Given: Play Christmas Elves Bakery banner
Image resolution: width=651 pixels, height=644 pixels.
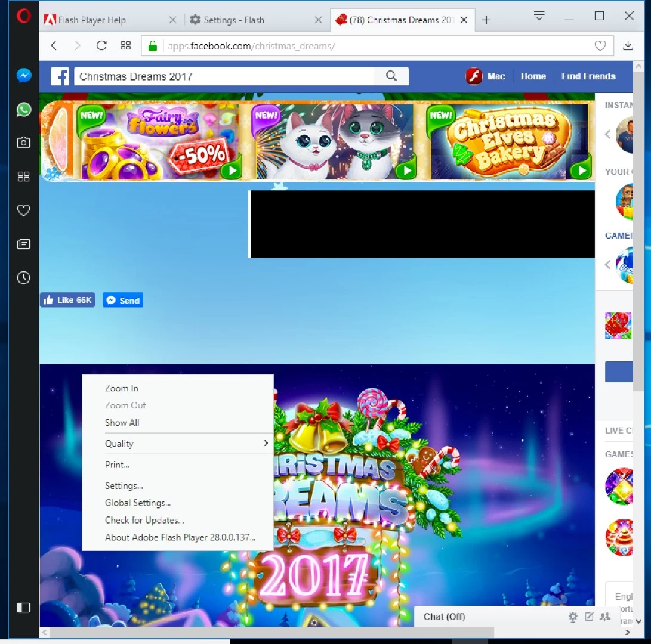Looking at the screenshot, I should point(510,141).
